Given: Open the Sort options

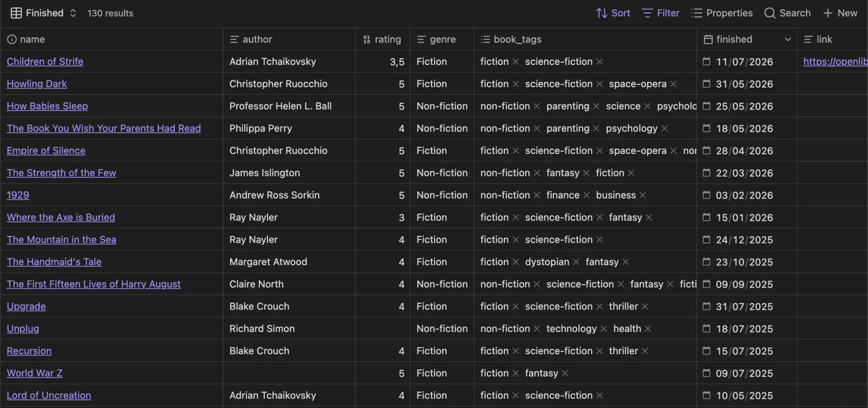Looking at the screenshot, I should point(613,13).
